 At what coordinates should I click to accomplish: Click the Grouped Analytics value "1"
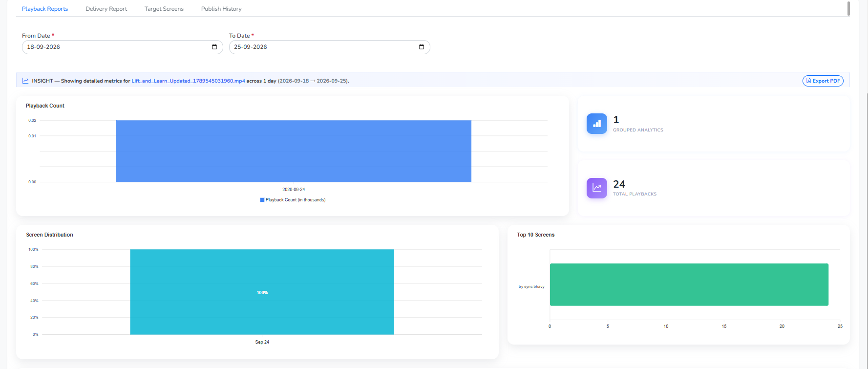click(x=616, y=120)
